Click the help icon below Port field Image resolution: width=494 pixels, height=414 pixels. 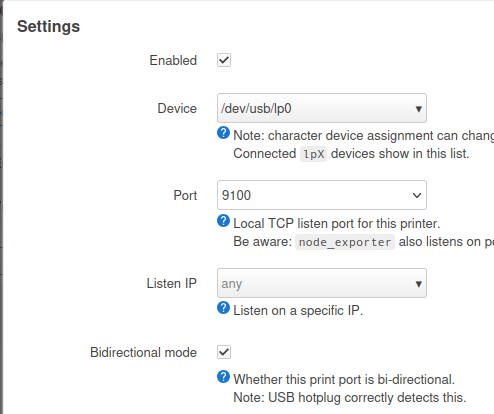[x=223, y=221]
